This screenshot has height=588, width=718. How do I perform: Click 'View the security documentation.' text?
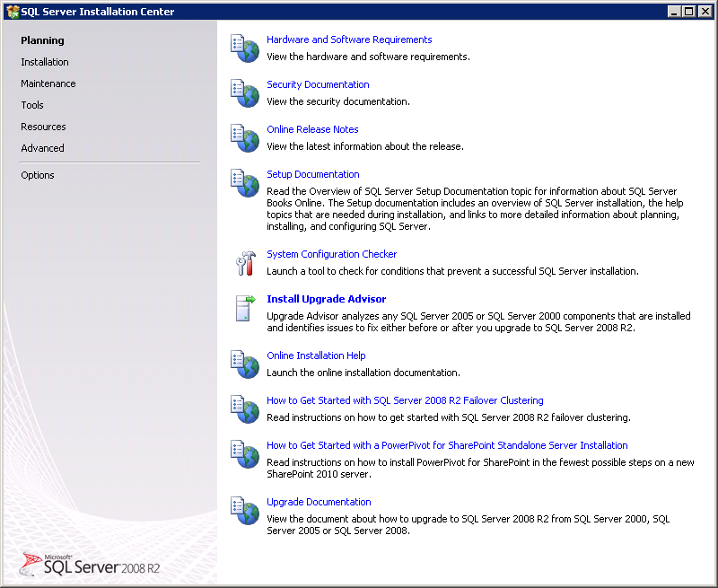click(x=338, y=101)
